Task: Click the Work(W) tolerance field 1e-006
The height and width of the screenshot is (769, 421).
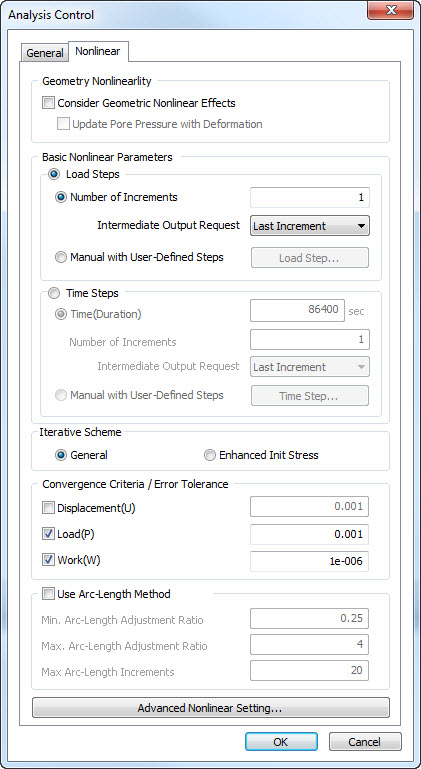Action: tap(309, 562)
